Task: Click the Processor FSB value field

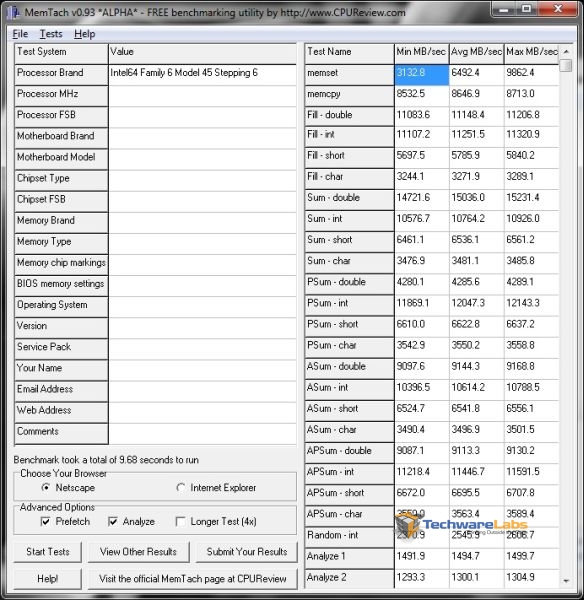Action: 202,117
